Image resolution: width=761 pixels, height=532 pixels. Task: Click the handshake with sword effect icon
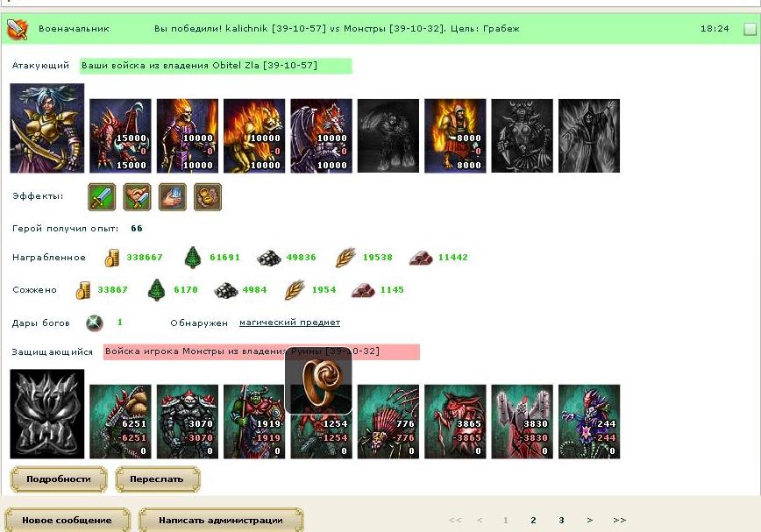click(x=138, y=197)
